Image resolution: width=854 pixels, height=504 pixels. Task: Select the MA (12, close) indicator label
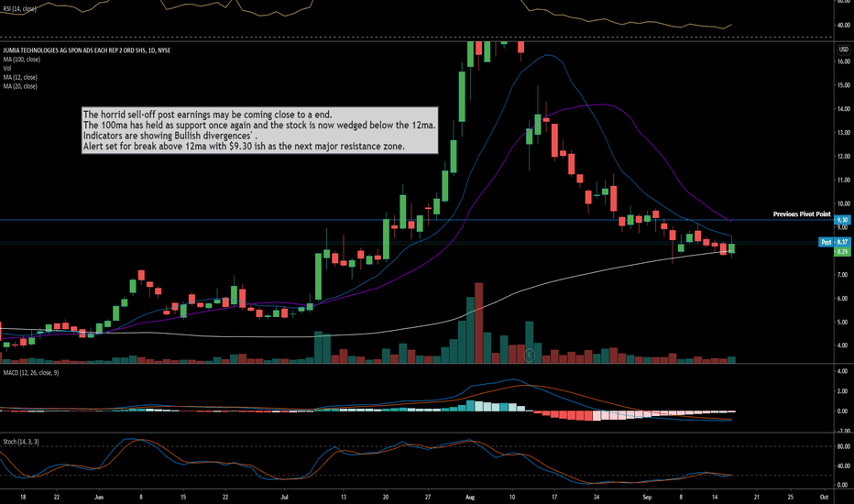coord(20,77)
